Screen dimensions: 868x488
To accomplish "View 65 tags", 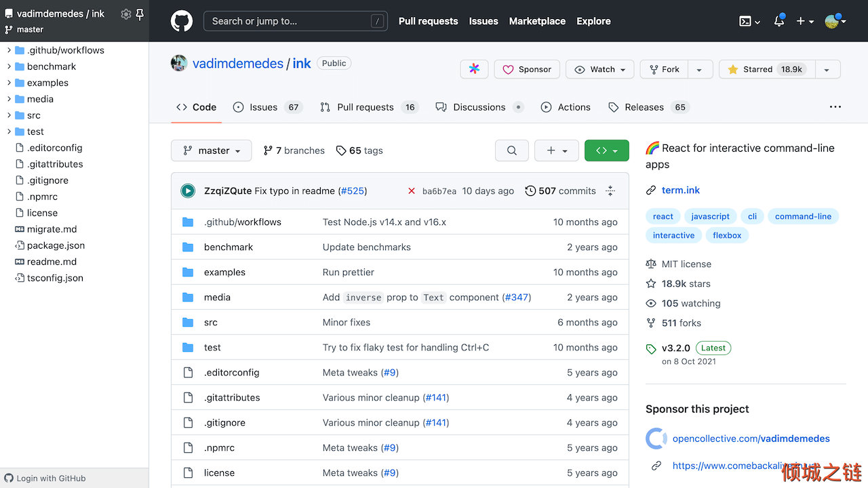I will click(x=359, y=150).
